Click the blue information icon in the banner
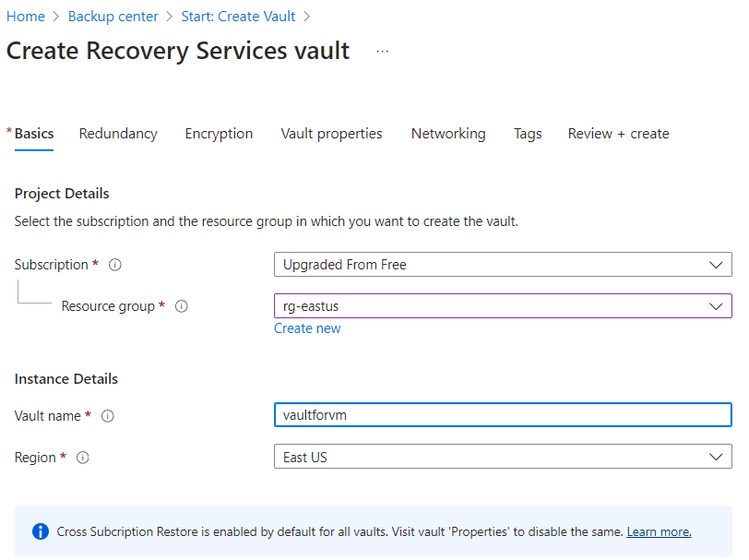 coord(41,531)
